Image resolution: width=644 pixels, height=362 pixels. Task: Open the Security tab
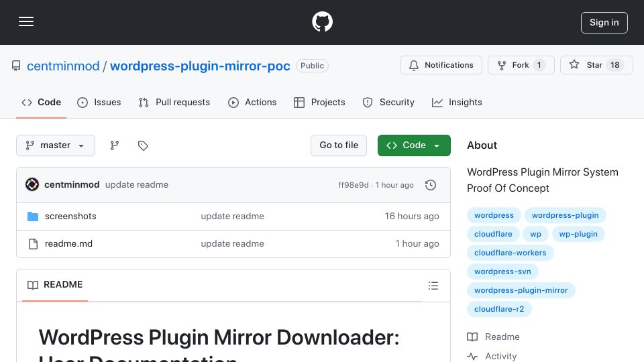point(388,102)
